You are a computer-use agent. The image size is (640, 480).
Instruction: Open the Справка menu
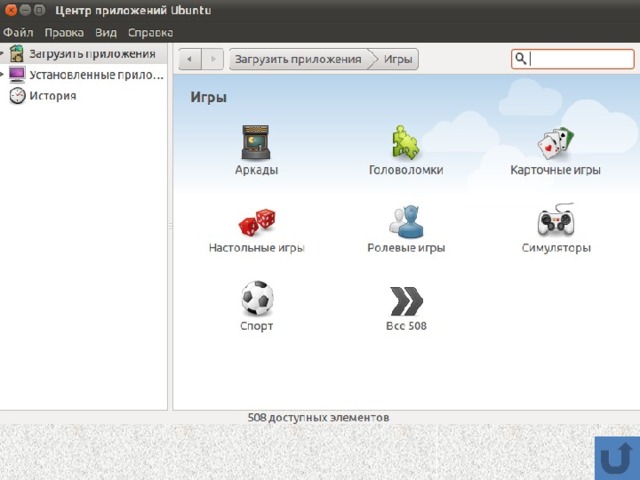point(150,32)
